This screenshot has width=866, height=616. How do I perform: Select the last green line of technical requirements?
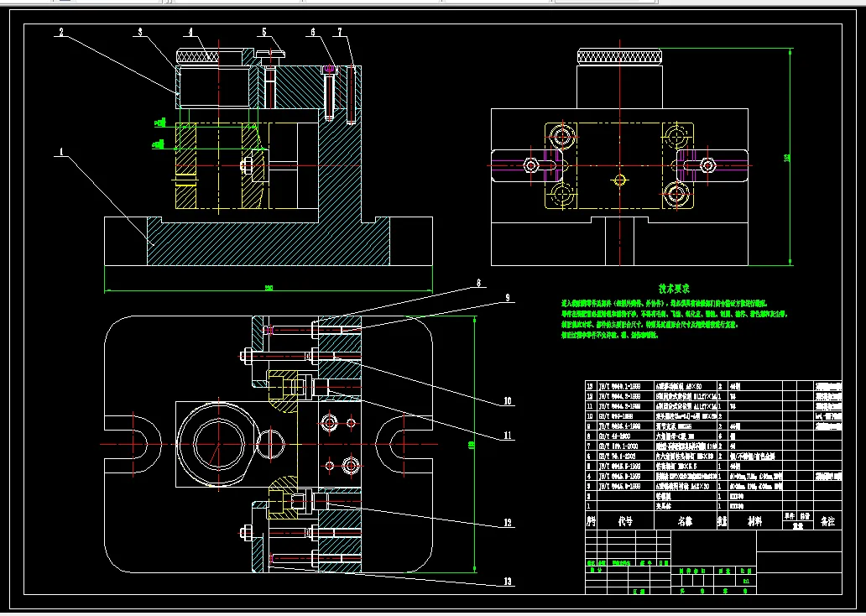[609, 335]
